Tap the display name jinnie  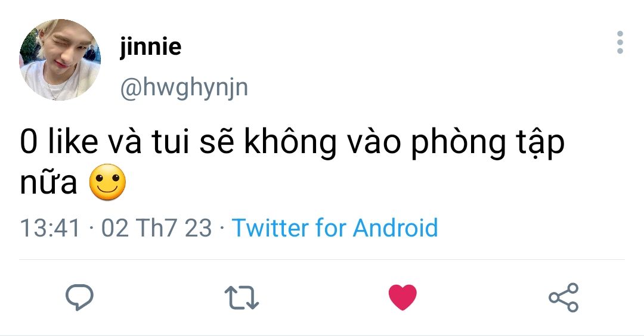click(x=150, y=46)
